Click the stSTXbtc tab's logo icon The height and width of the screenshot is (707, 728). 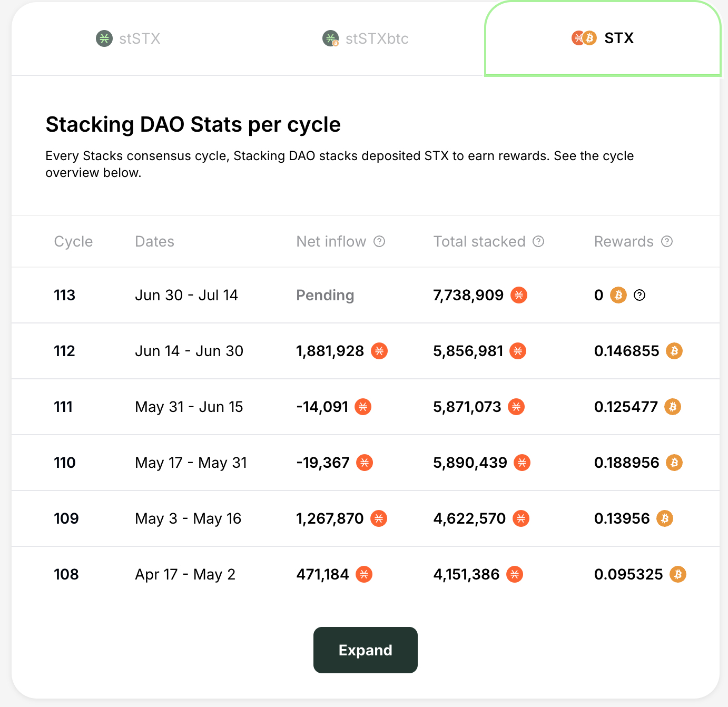click(331, 38)
